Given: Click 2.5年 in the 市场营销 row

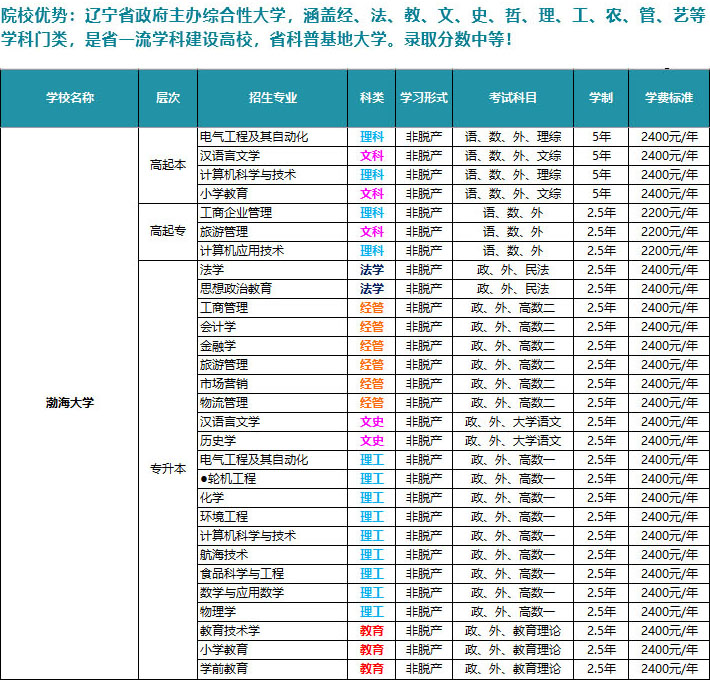Looking at the screenshot, I should point(601,384).
